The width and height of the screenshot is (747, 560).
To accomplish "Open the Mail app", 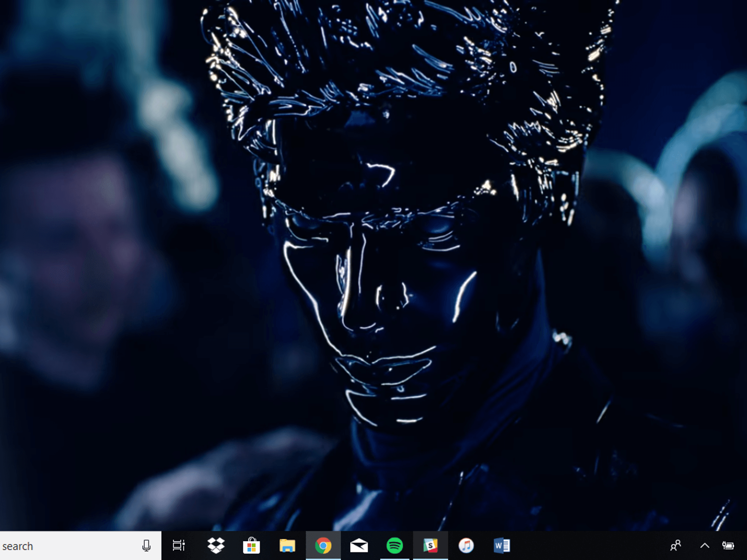I will point(359,546).
